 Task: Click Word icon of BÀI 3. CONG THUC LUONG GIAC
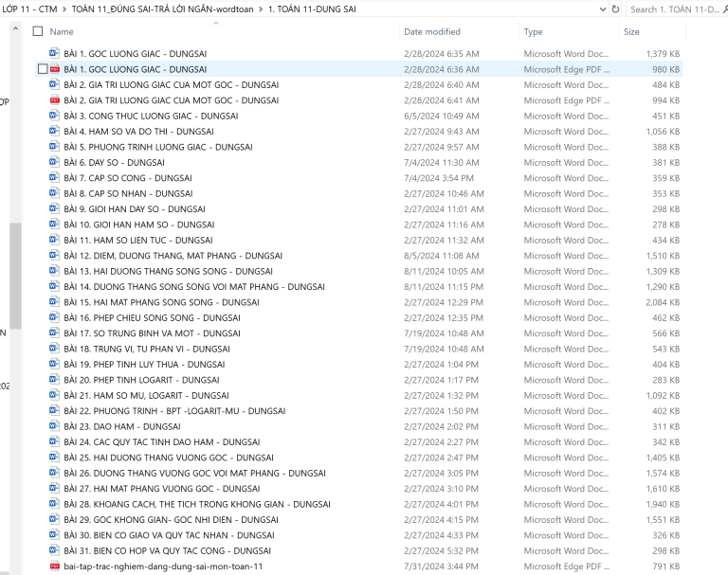tap(54, 115)
